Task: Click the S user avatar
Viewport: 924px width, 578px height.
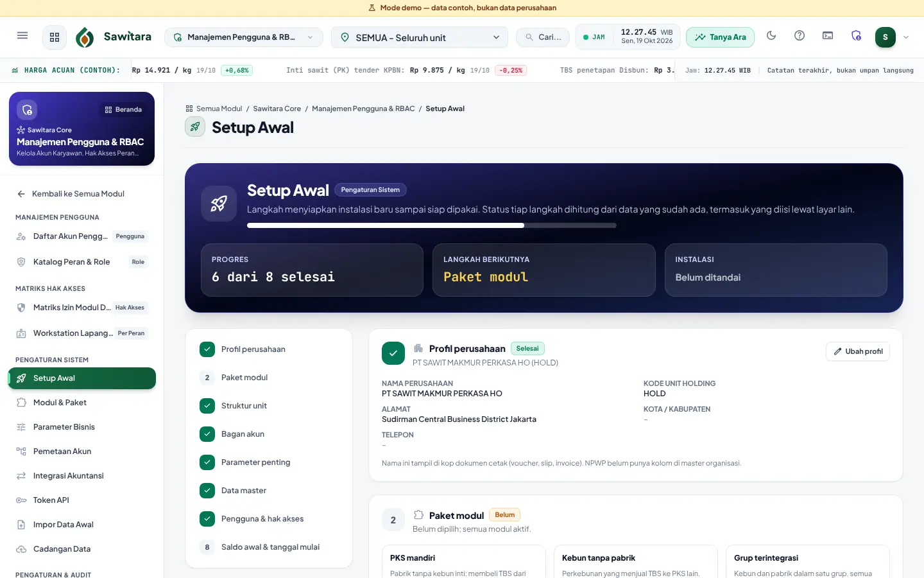Action: (x=885, y=37)
